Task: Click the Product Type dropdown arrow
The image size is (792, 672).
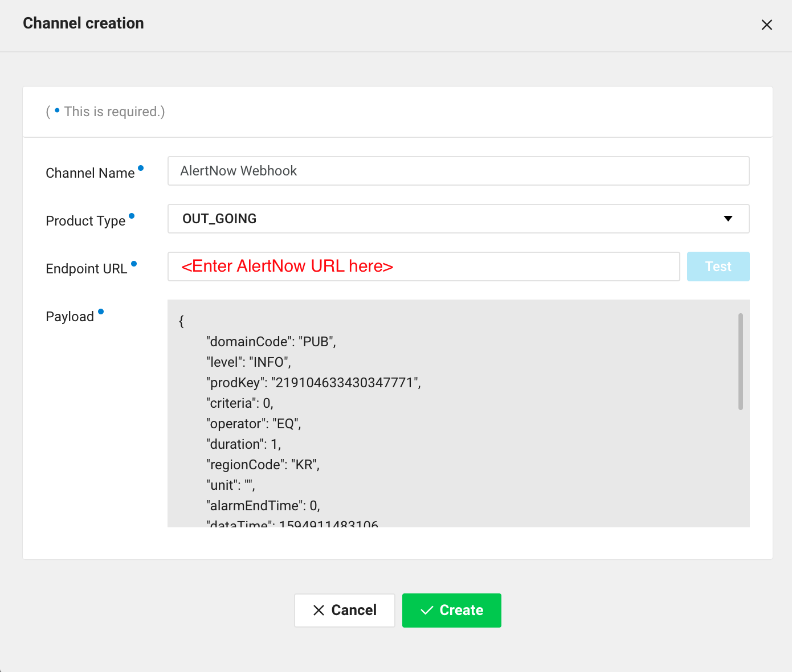Action: click(728, 219)
